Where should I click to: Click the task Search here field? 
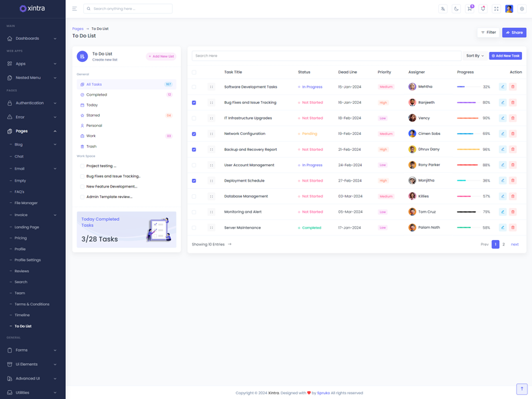point(326,56)
